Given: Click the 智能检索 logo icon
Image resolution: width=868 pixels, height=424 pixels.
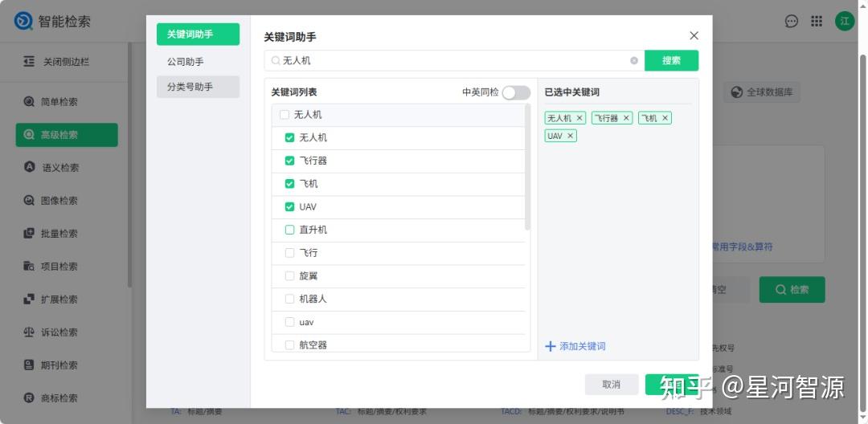Looking at the screenshot, I should (x=24, y=21).
